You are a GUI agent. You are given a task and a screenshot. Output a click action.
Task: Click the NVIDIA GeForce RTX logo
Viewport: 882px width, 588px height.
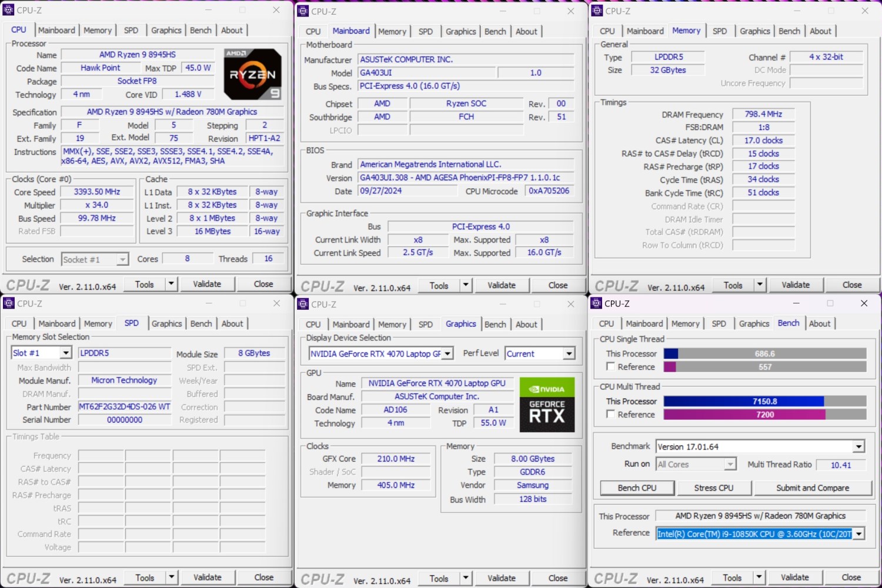tap(547, 405)
